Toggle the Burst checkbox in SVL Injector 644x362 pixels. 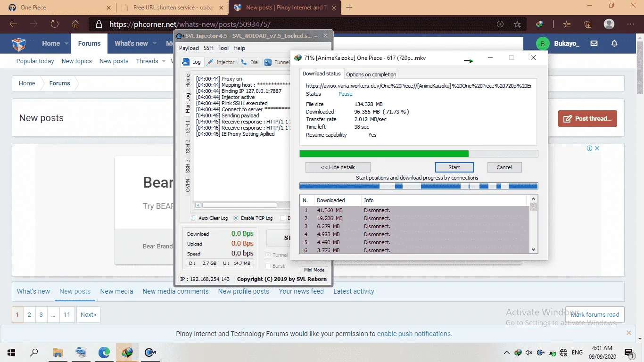tap(268, 266)
